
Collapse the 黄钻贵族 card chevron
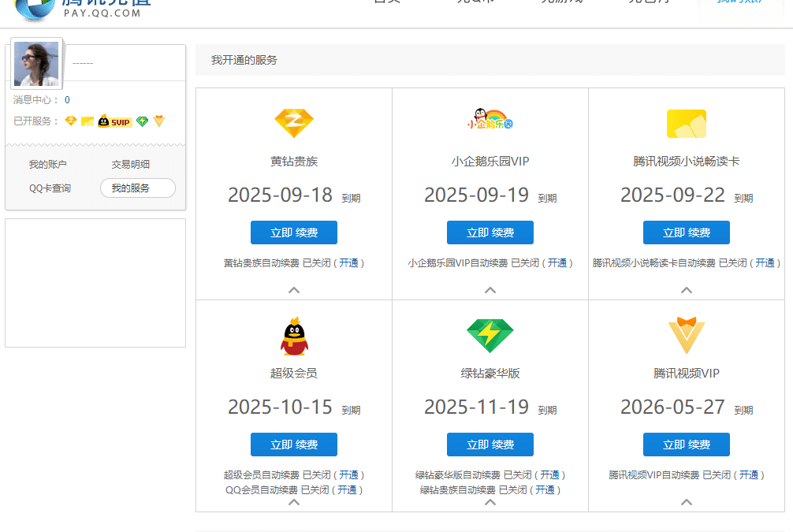click(294, 290)
